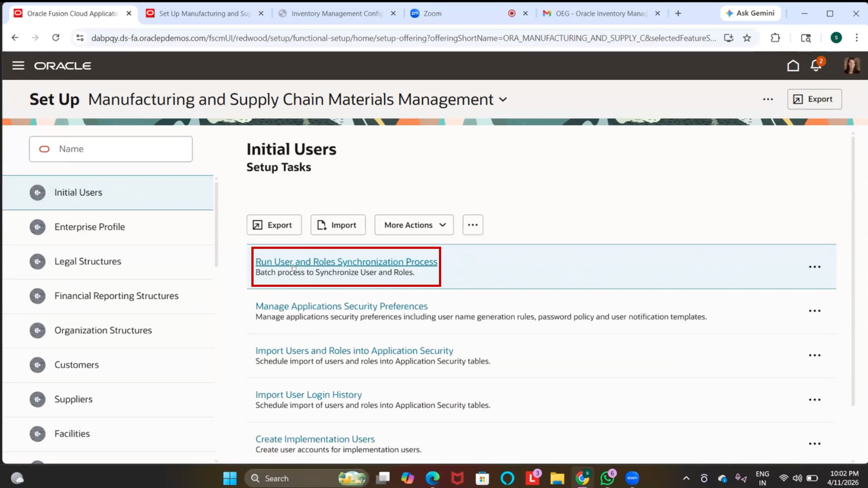Bookmark this page with the star icon
Viewport: 868px width, 488px height.
click(747, 38)
